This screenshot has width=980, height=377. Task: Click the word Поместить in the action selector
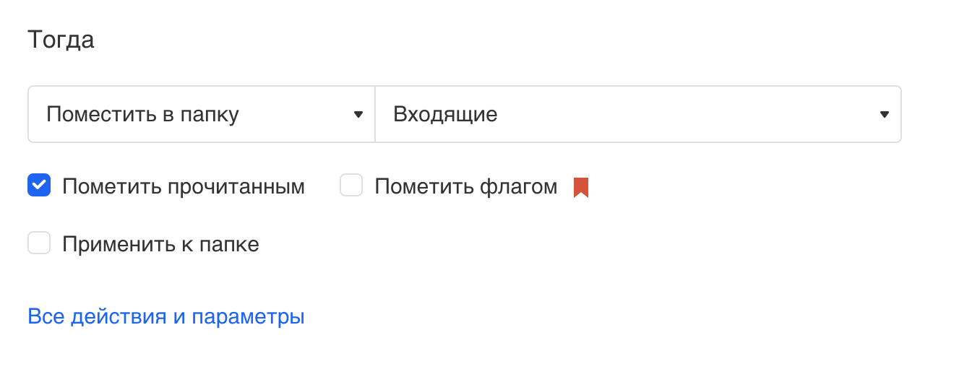point(93,115)
